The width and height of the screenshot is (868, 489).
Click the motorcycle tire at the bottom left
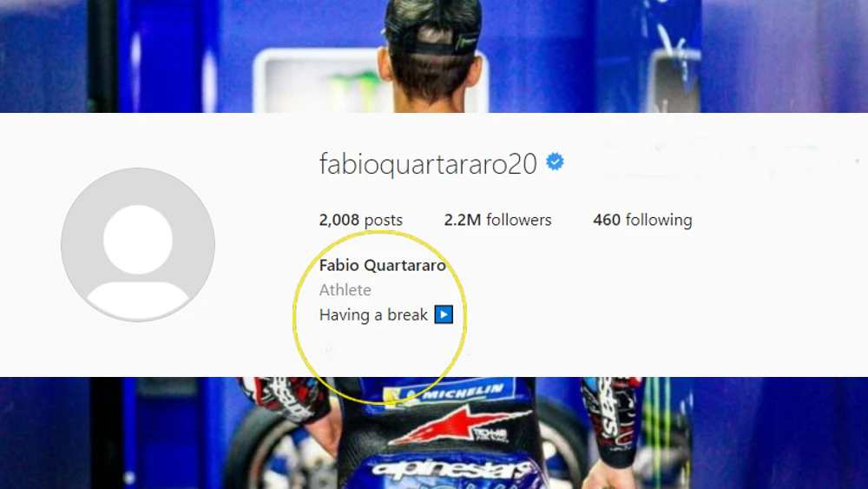coord(266,454)
